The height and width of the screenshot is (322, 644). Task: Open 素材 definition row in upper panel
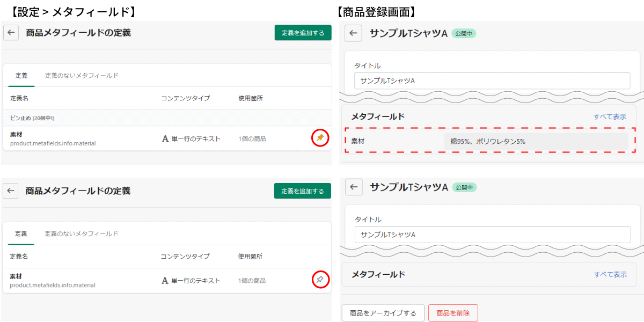(167, 138)
